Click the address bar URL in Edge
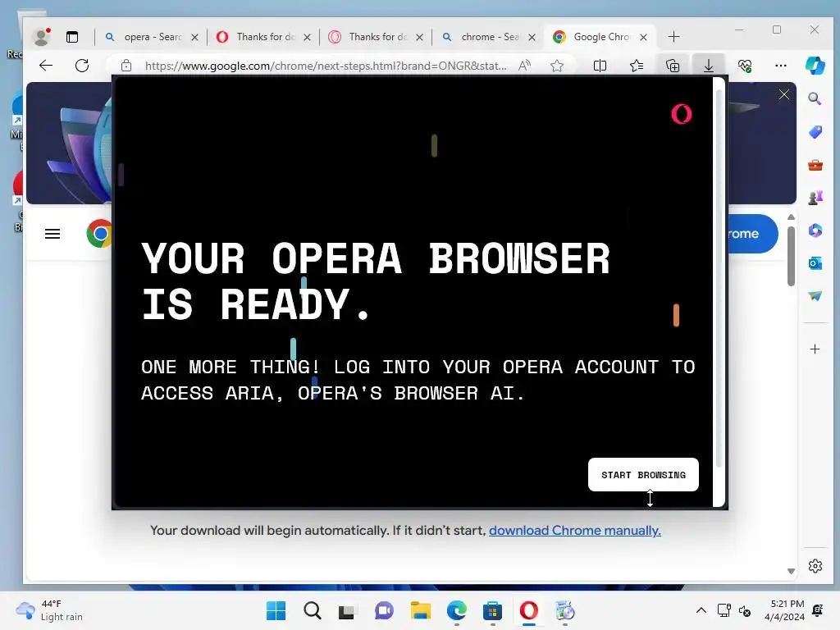840x630 pixels. point(325,66)
